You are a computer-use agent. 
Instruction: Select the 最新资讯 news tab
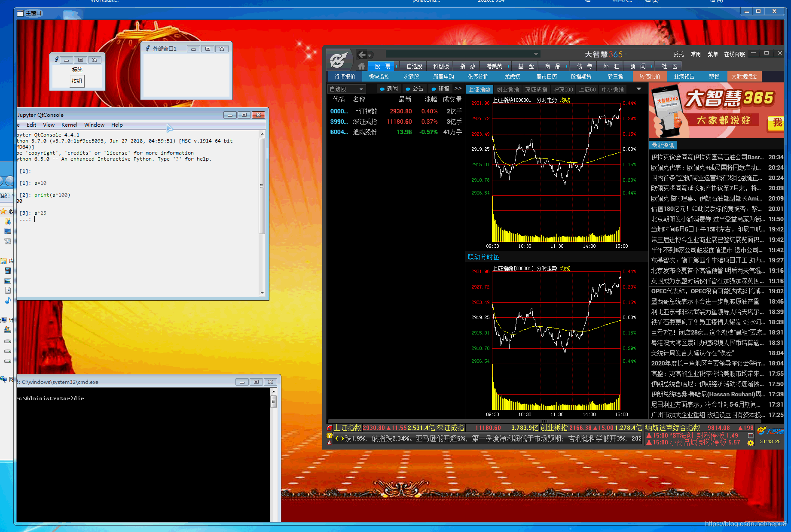(663, 145)
